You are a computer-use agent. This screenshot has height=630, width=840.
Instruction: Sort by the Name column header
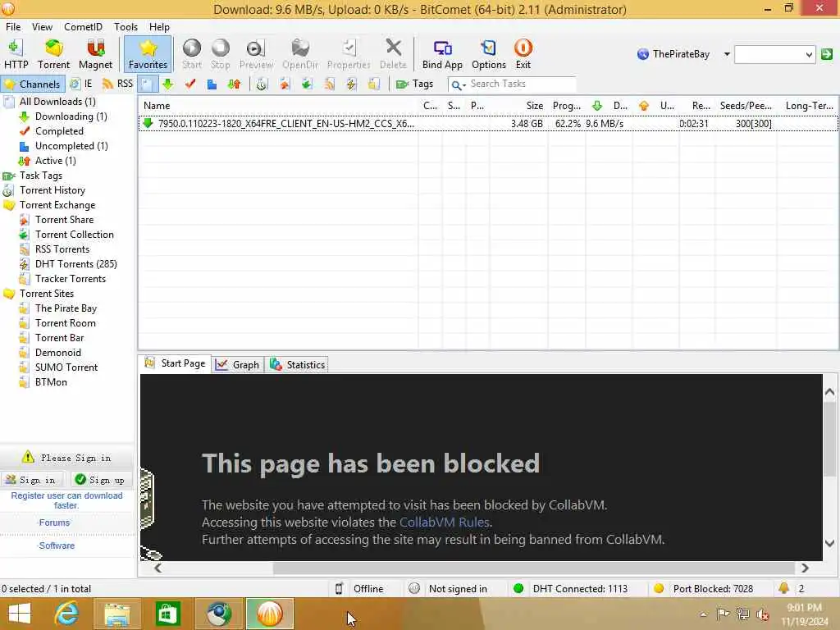279,106
